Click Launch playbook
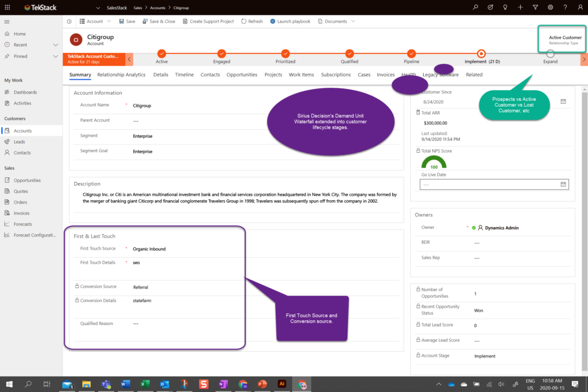 290,21
